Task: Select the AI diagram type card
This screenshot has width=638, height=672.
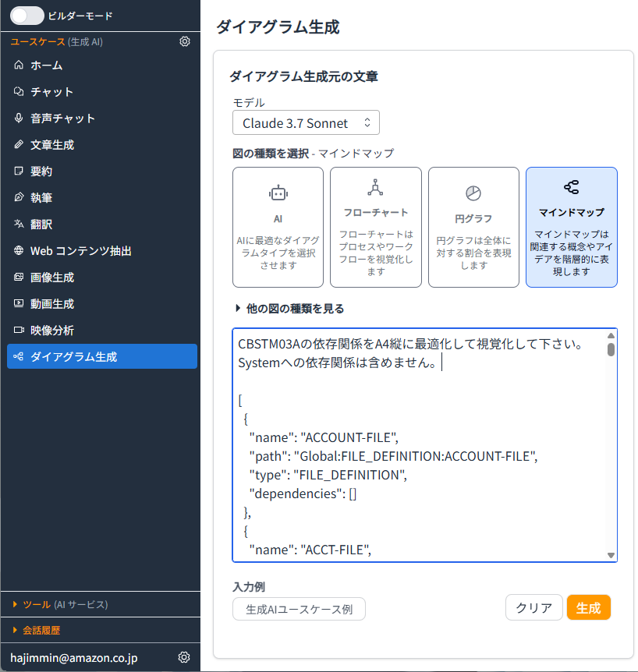Action: point(277,226)
